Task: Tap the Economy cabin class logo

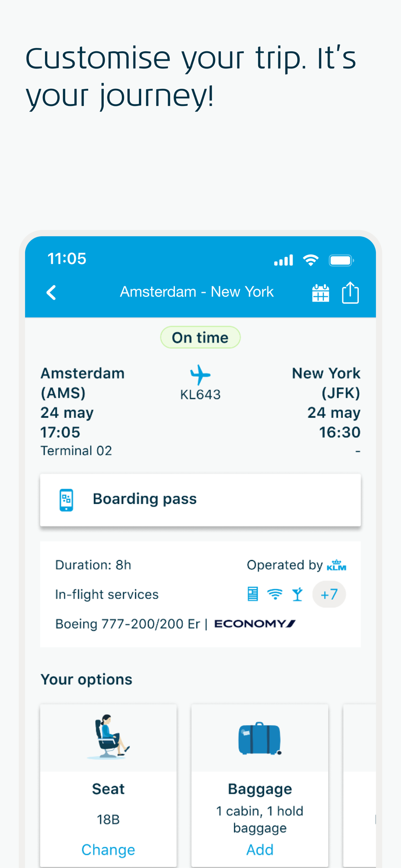Action: pos(255,624)
